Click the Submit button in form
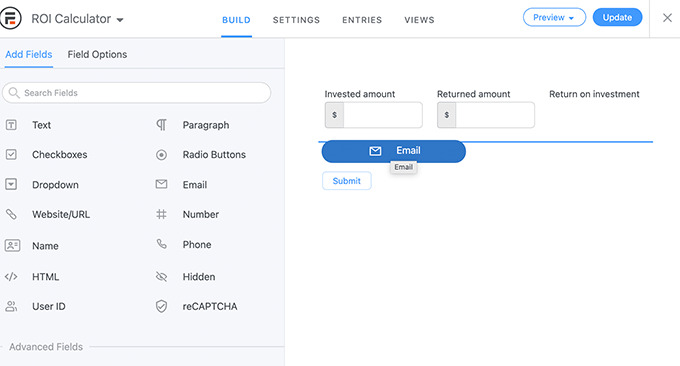Viewport: 680px width, 366px height. [x=347, y=181]
